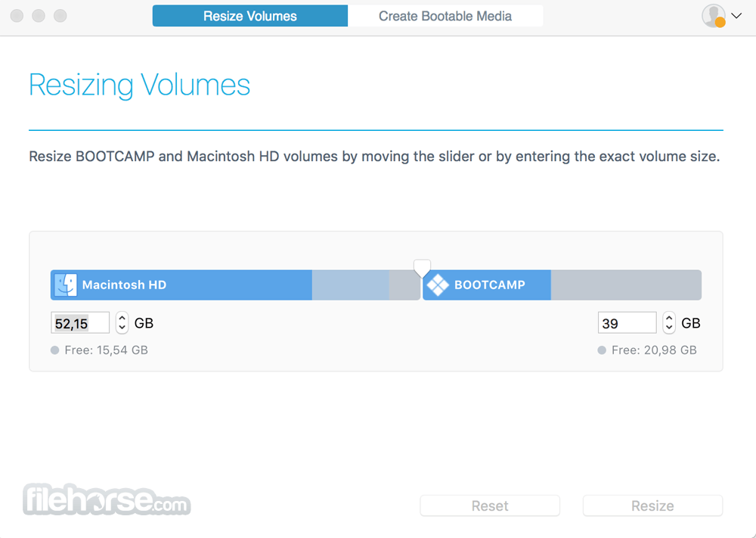Click the BOOTCAMP Windows diamond icon
The width and height of the screenshot is (756, 538).
(438, 285)
